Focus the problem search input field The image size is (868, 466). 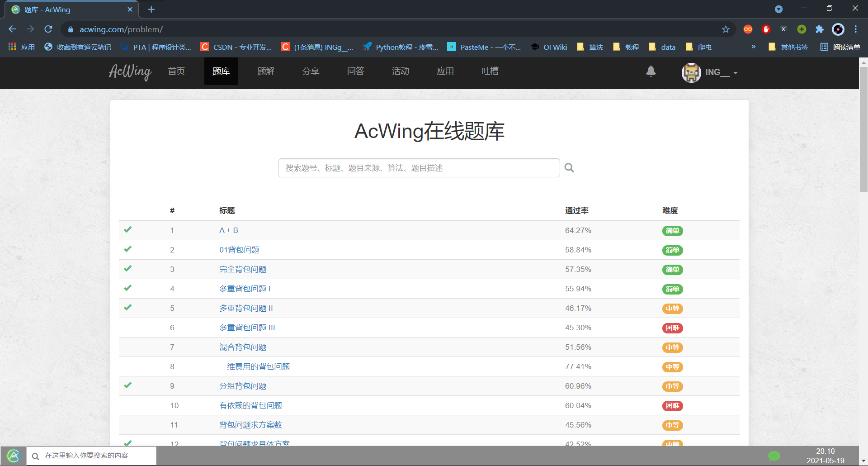coord(419,168)
